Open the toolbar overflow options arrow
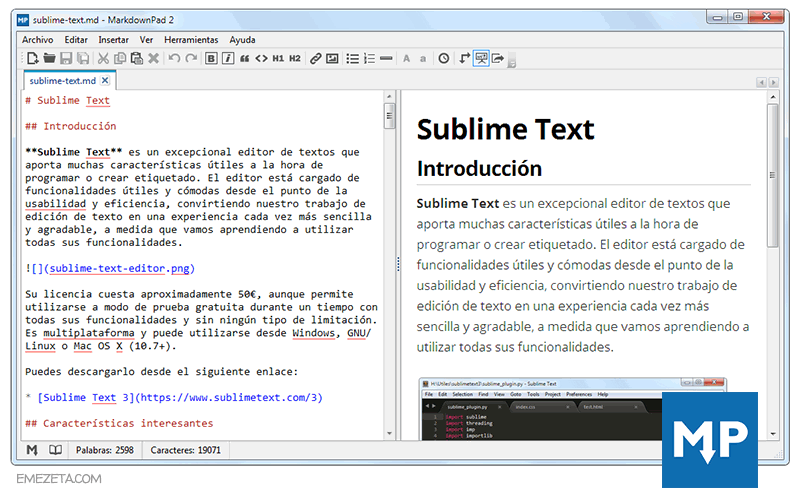This screenshot has width=800, height=500. click(x=512, y=62)
